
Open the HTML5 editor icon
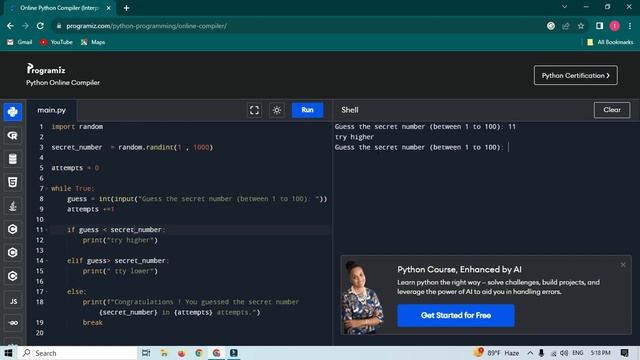[x=13, y=182]
